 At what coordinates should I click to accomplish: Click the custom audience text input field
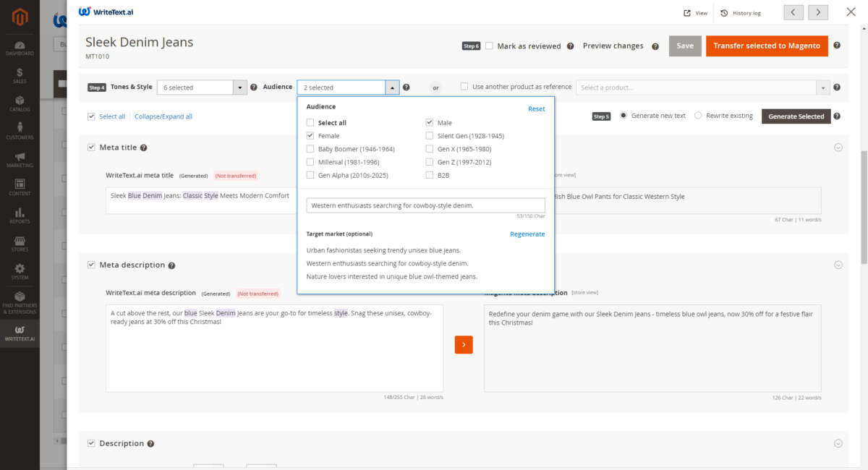pyautogui.click(x=425, y=205)
